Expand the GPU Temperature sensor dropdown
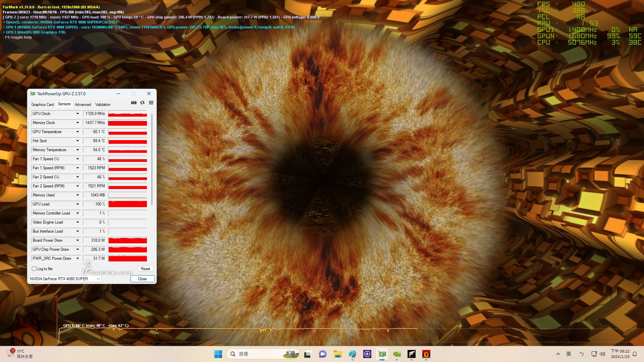644x362 pixels. tap(77, 132)
